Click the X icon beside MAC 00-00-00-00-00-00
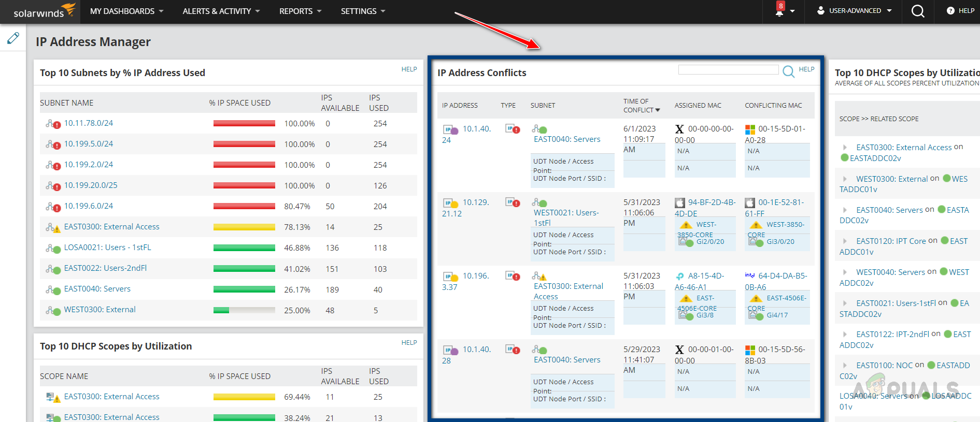The image size is (980, 422). click(x=679, y=129)
